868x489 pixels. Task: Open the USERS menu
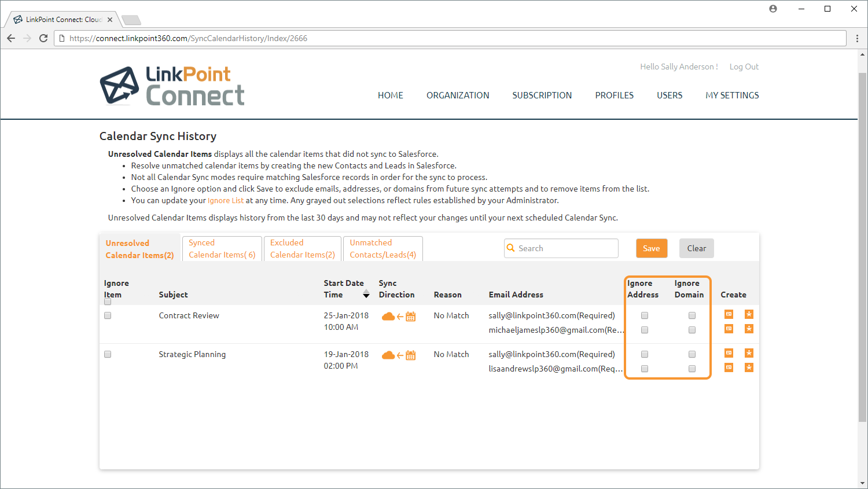[670, 95]
